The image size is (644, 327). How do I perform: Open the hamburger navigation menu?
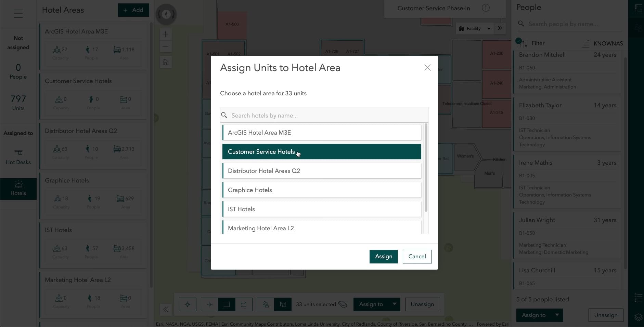(18, 14)
